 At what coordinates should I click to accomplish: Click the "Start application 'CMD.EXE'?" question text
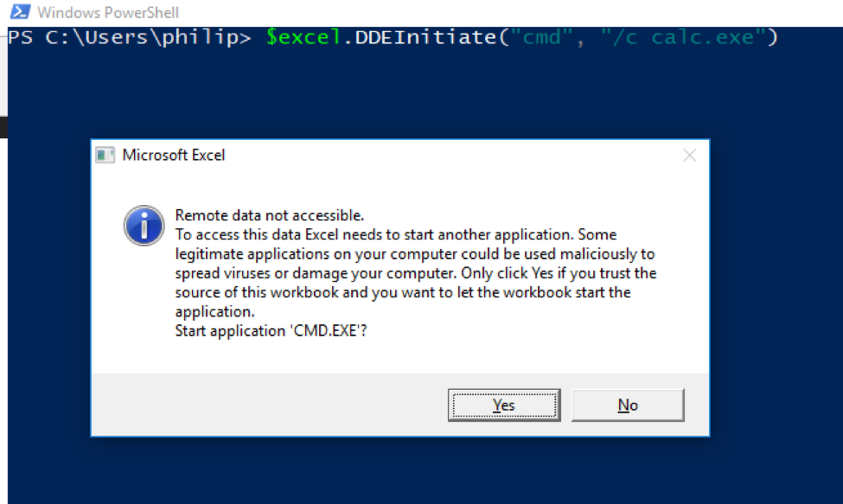(x=271, y=330)
